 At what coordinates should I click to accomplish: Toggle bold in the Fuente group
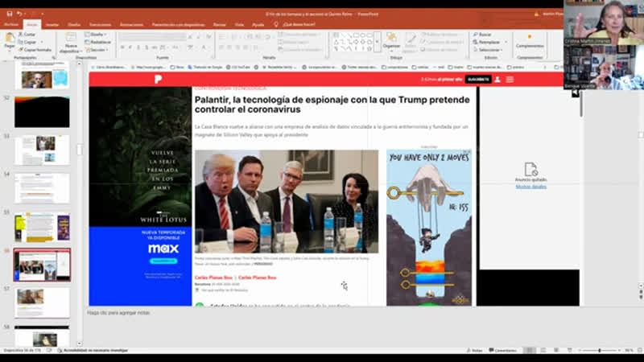[x=123, y=47]
